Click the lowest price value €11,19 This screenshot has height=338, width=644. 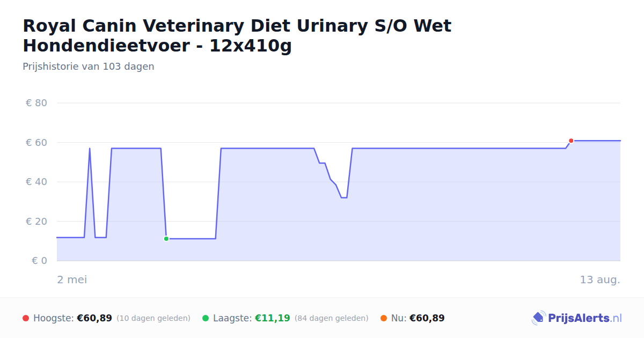point(273,318)
